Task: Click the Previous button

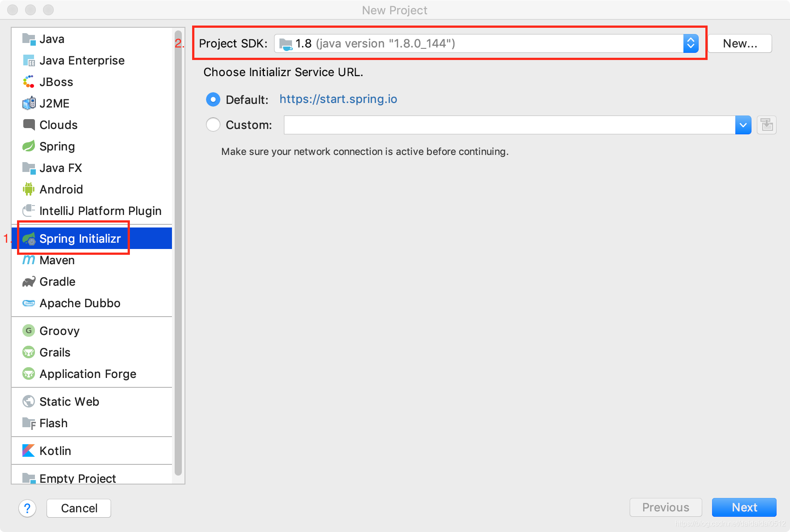Action: coord(665,507)
